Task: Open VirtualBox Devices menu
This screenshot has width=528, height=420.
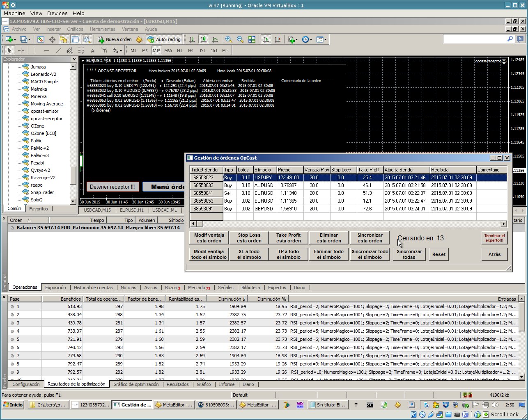Action: coord(57,13)
